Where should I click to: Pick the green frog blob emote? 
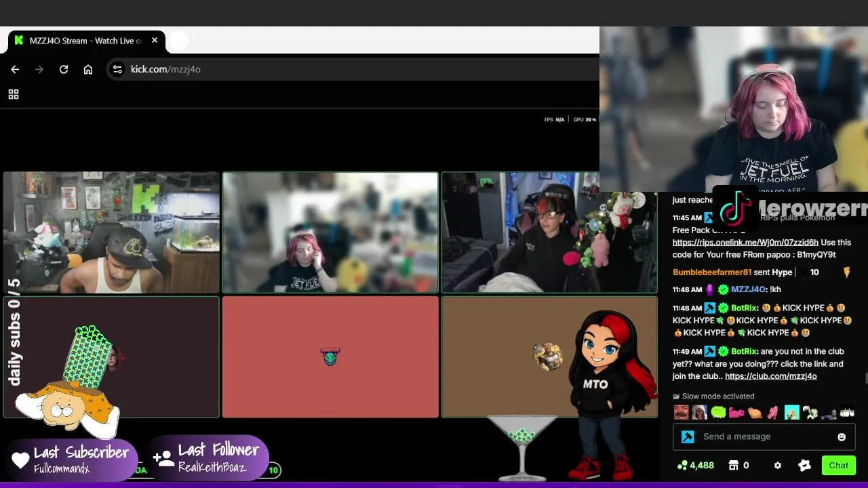coord(718,412)
